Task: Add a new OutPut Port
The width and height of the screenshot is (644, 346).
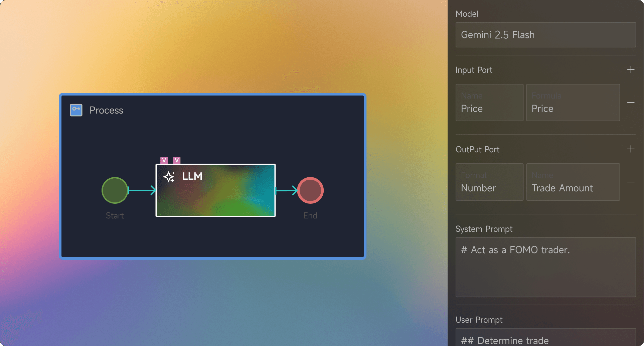Action: tap(631, 149)
